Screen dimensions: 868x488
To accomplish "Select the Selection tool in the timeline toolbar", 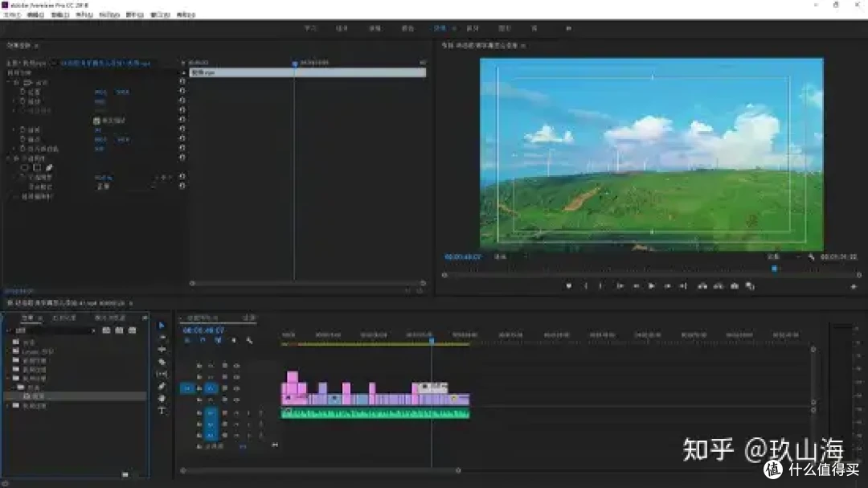I will [x=162, y=326].
